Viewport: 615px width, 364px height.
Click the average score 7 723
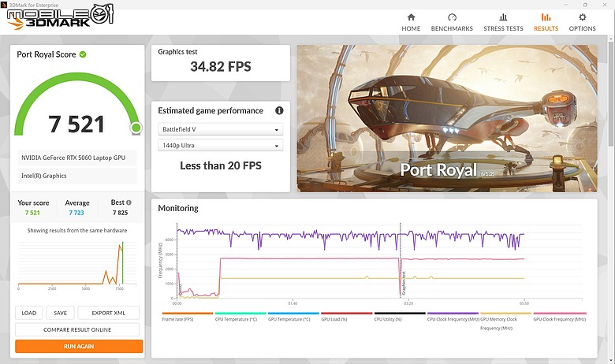pyautogui.click(x=76, y=213)
